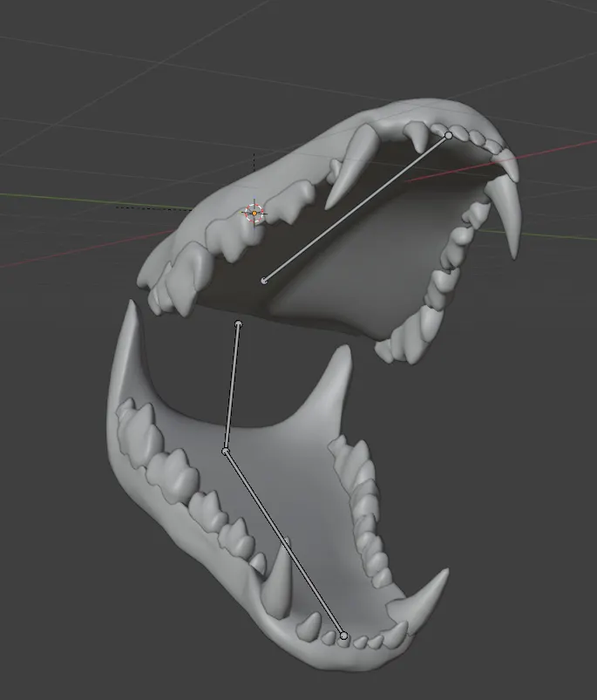The height and width of the screenshot is (700, 597).
Task: Select the lower jaw bone tip joint
Action: (343, 635)
